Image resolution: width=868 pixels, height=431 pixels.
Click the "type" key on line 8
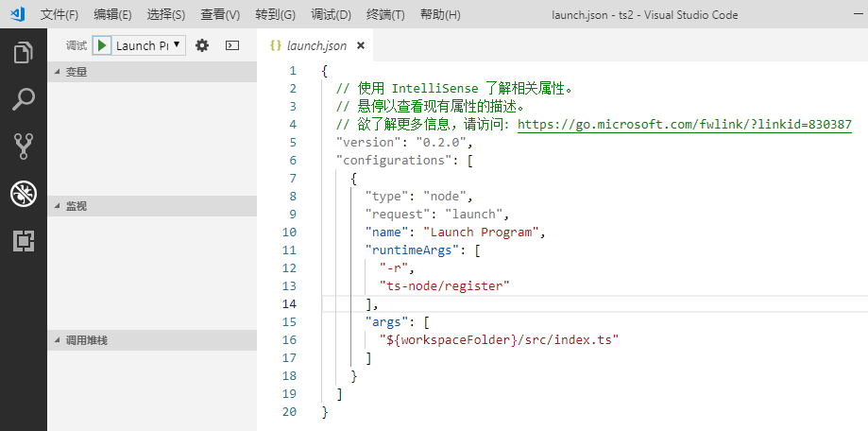click(387, 196)
